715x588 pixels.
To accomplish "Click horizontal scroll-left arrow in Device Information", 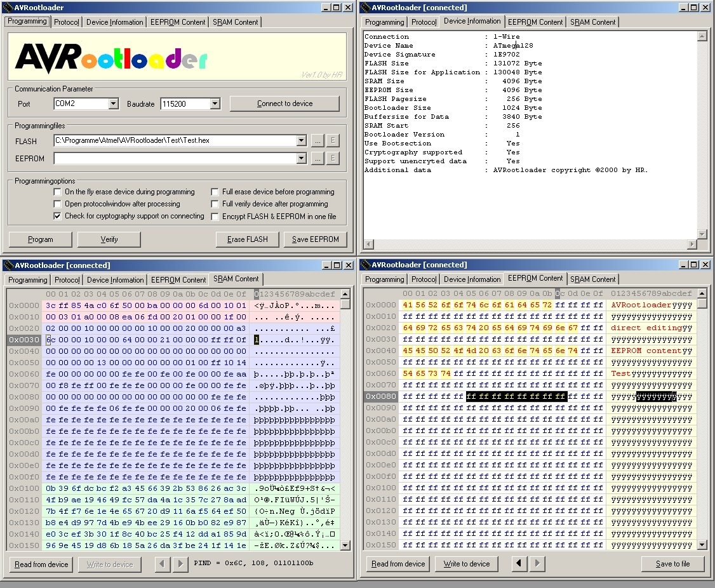I will click(368, 244).
